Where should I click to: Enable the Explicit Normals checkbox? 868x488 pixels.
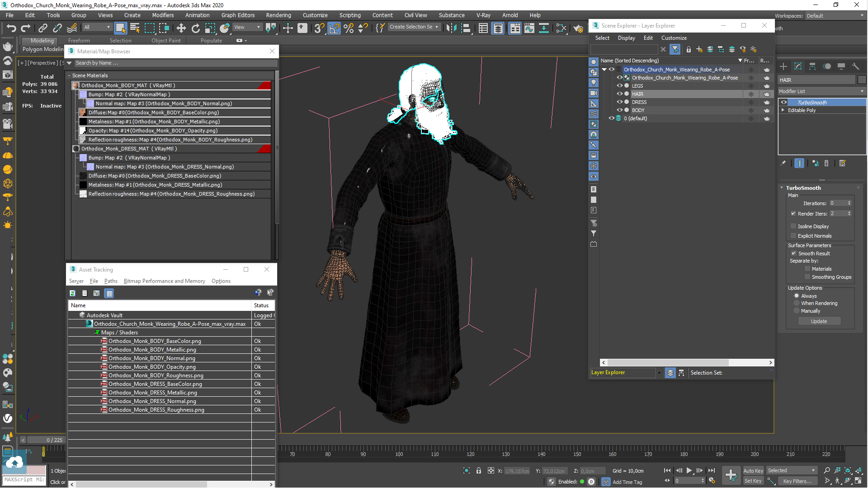tap(793, 236)
